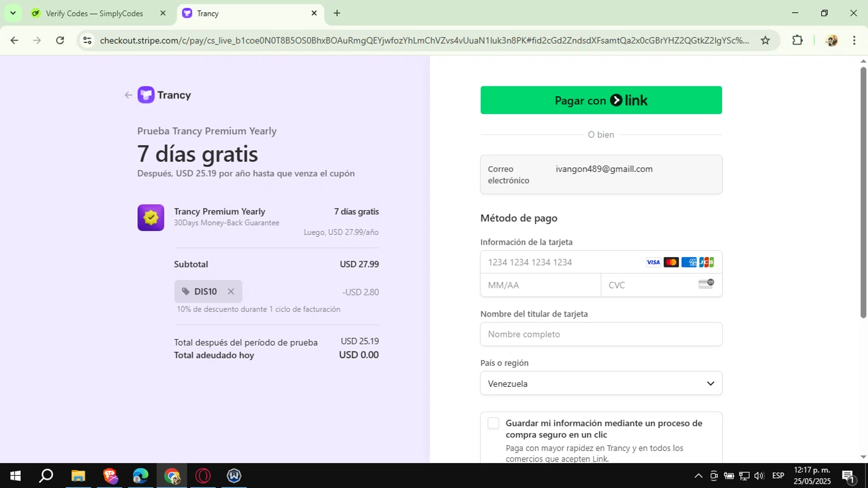Open the Chrome profile avatar
The image size is (868, 488).
pos(832,40)
